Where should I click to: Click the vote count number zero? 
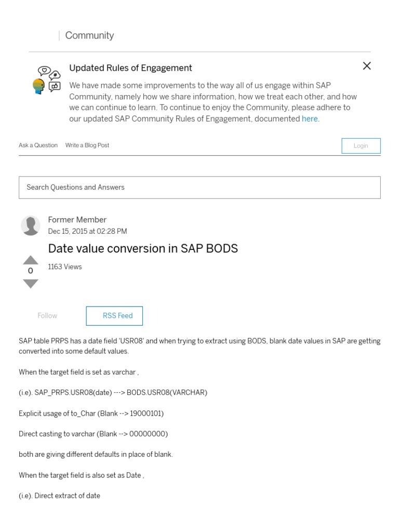tap(31, 271)
